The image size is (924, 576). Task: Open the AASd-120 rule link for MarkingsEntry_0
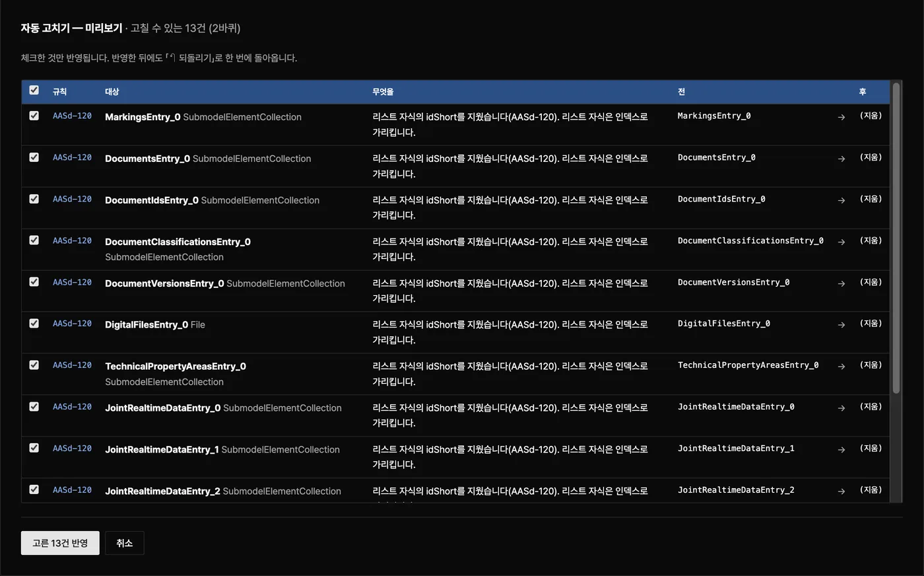click(73, 116)
